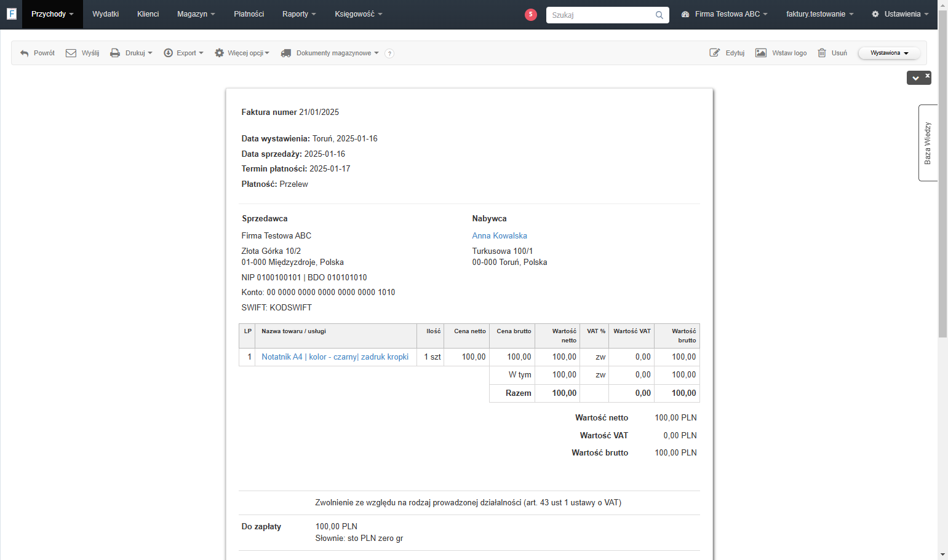Open help question mark icon
This screenshot has height=560, width=948.
tap(389, 53)
